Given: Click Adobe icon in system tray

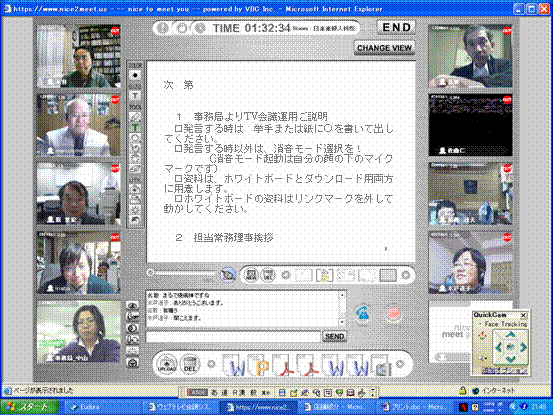Looking at the screenshot, I should (463, 407).
